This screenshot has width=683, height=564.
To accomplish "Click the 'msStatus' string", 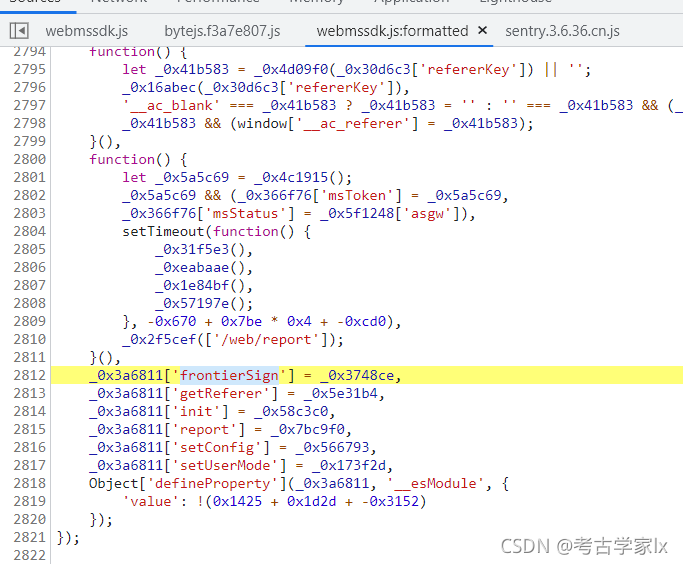I will [245, 213].
